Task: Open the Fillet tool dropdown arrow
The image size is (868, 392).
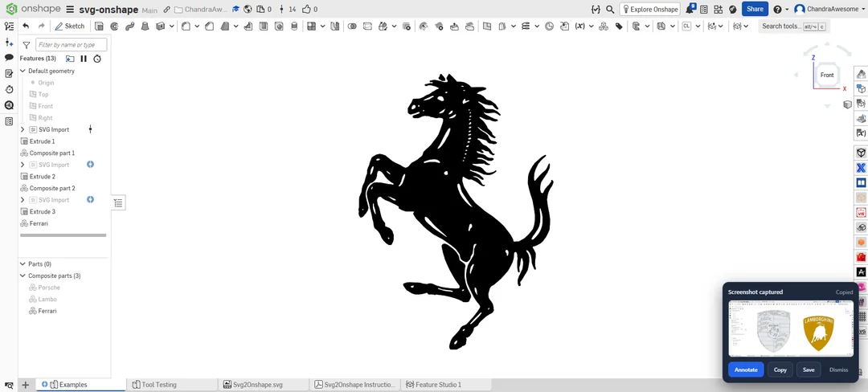Action: (196, 26)
